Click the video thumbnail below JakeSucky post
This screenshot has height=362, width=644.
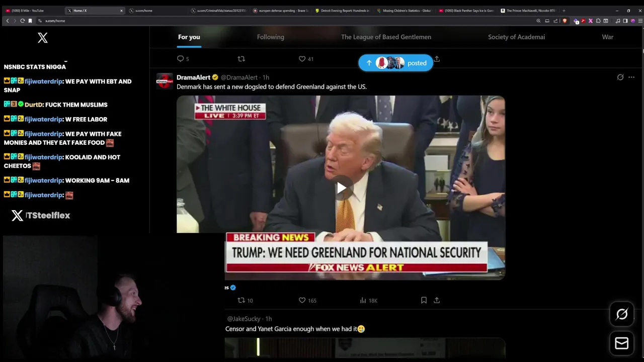[x=365, y=347]
